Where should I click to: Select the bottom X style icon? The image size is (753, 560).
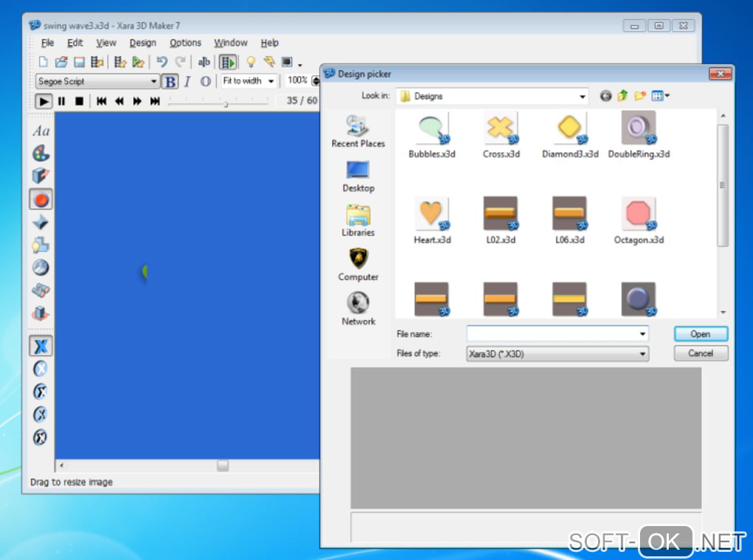pyautogui.click(x=41, y=438)
